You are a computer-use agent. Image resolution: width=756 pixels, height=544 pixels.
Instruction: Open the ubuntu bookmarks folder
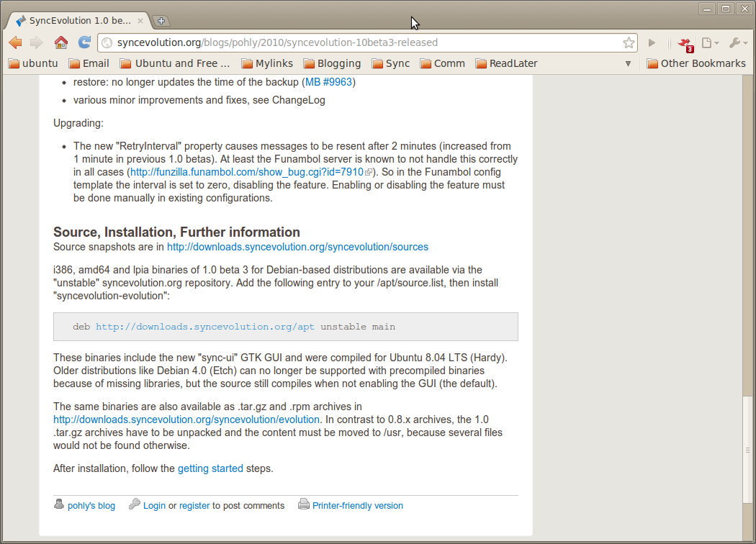(33, 63)
